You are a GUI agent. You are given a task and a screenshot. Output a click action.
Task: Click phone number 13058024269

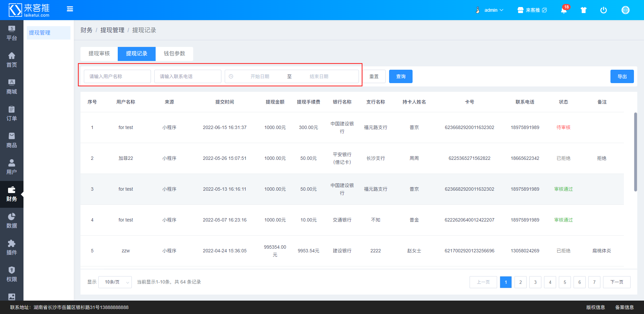tap(525, 251)
